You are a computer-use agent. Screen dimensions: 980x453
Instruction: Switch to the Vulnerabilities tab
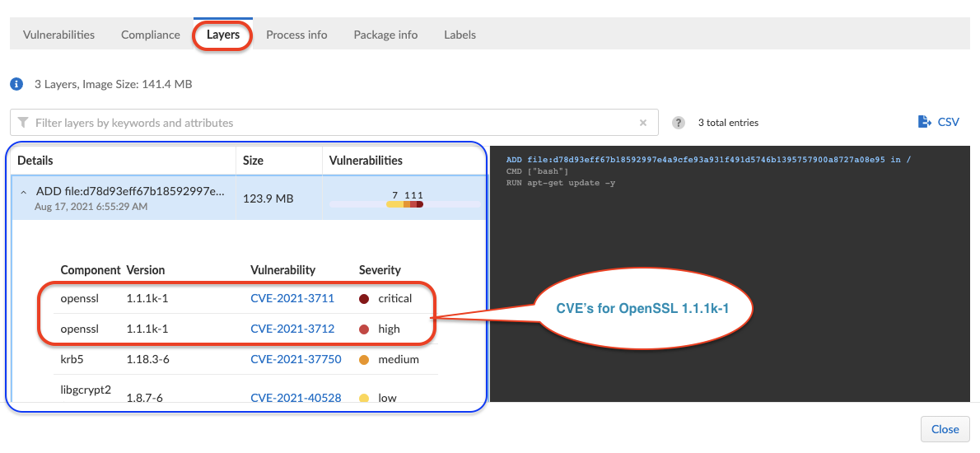coord(58,35)
